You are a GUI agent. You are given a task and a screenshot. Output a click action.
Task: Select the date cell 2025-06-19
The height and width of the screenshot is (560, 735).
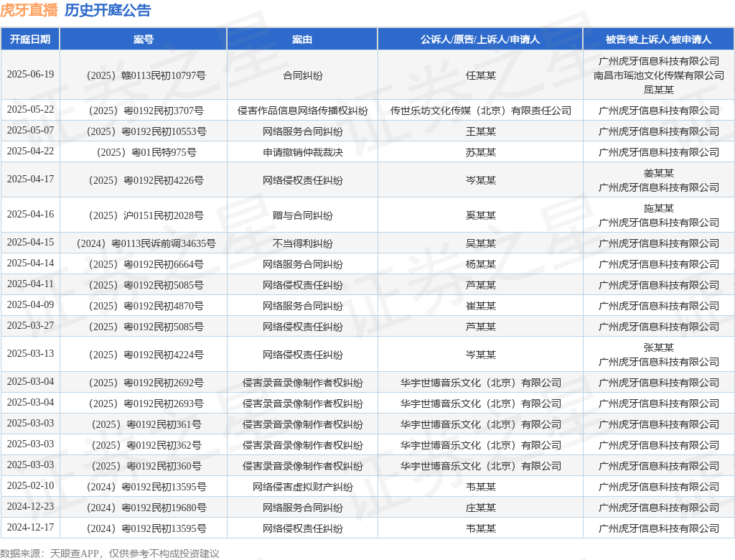(30, 75)
